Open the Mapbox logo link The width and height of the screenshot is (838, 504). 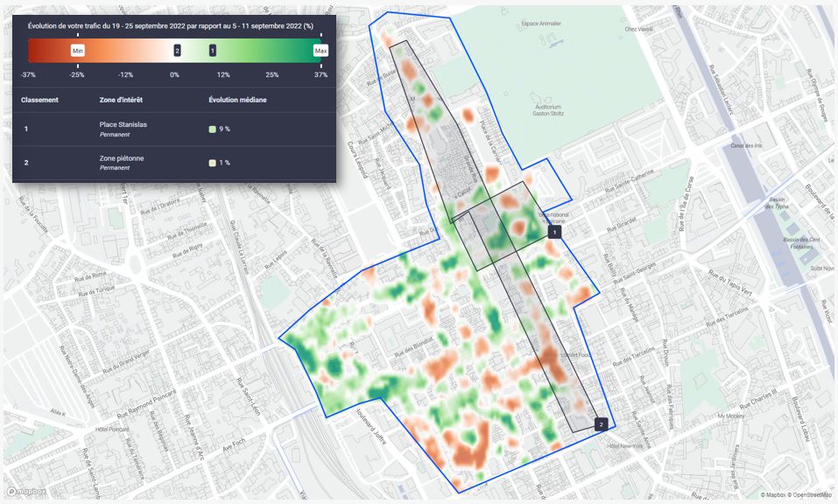(27, 492)
